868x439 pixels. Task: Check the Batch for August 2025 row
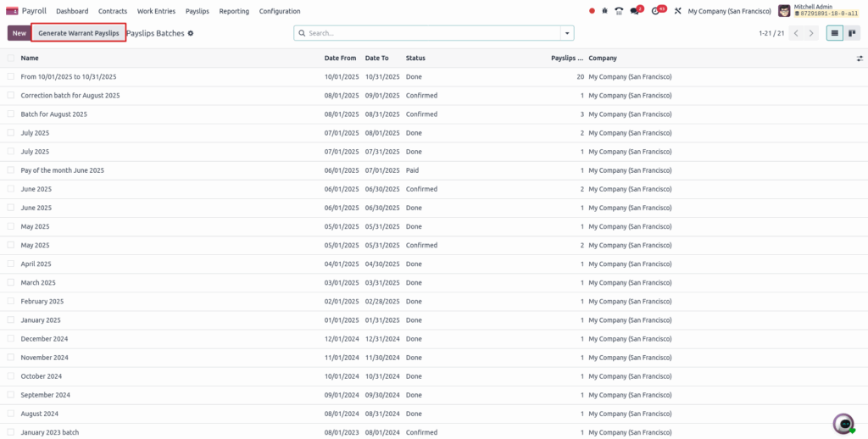coord(10,114)
